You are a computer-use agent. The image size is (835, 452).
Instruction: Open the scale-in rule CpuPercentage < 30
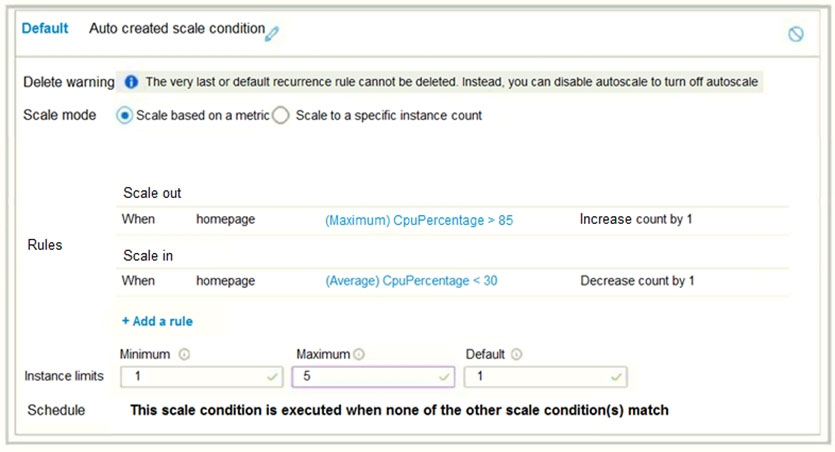pyautogui.click(x=411, y=281)
